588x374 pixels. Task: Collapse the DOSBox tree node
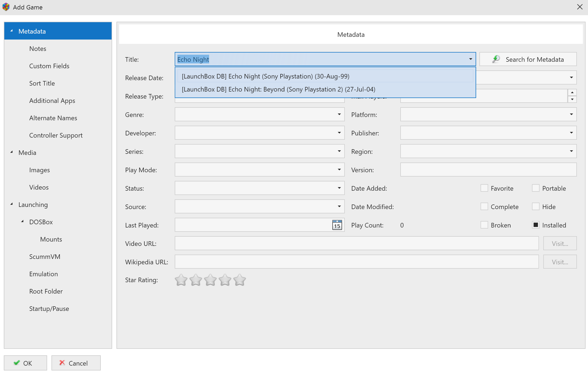[22, 222]
